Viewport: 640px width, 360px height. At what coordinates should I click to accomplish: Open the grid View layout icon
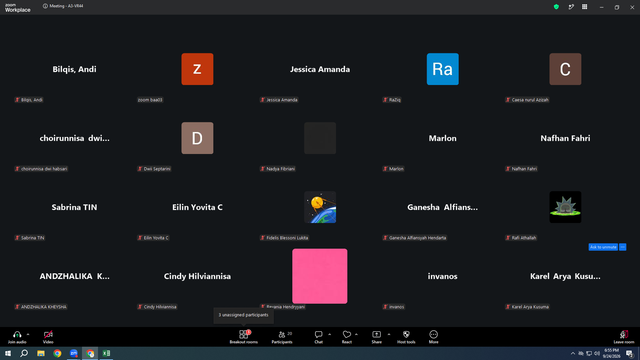pos(584,7)
